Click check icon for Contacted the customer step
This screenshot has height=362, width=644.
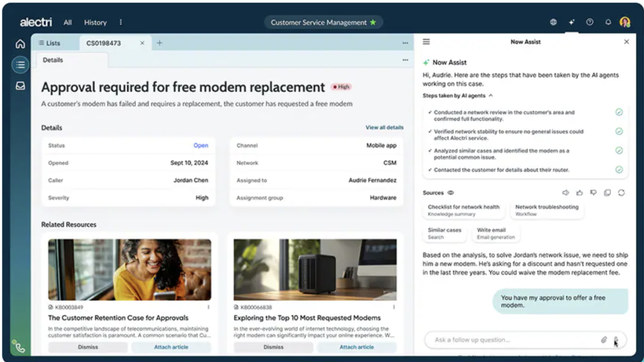[619, 169]
